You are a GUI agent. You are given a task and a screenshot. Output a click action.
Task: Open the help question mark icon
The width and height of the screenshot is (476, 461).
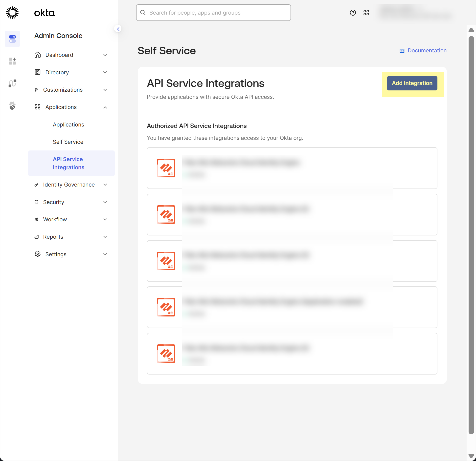(x=353, y=13)
